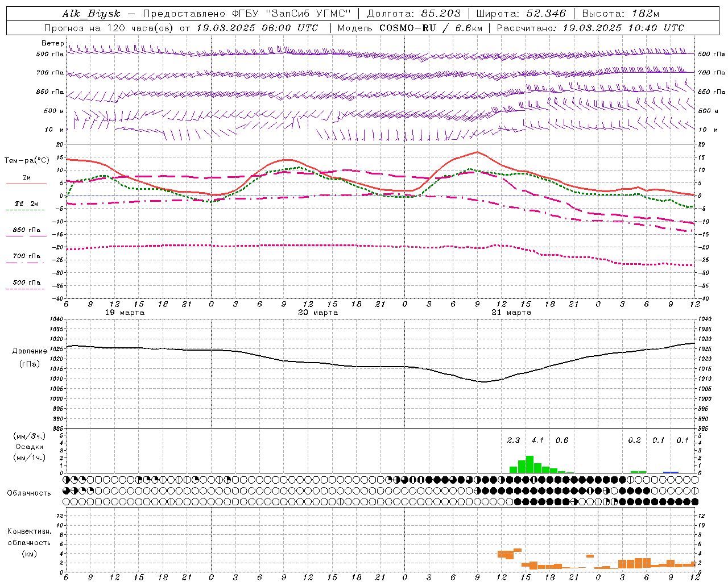Click the small blue precipitation bar
This screenshot has width=728, height=582.
tap(671, 472)
